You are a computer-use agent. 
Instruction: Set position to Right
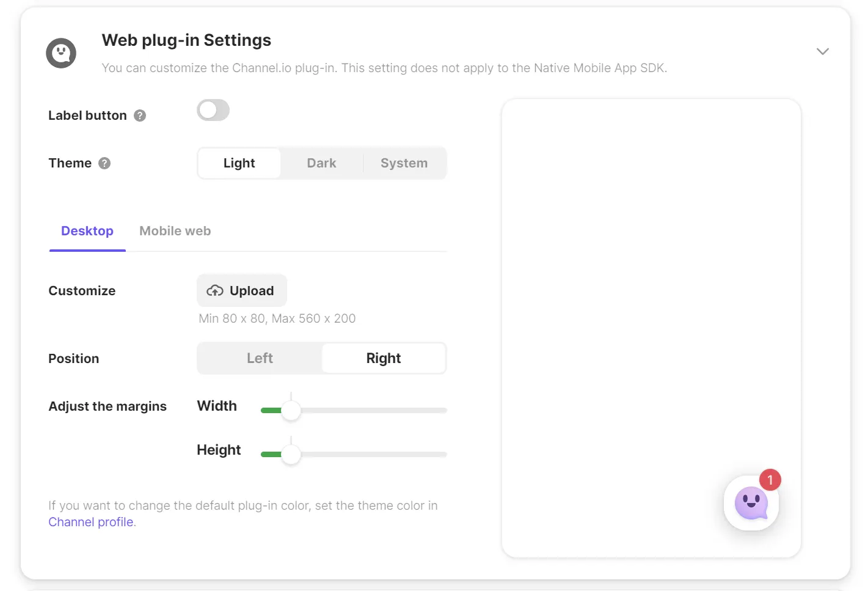click(384, 358)
